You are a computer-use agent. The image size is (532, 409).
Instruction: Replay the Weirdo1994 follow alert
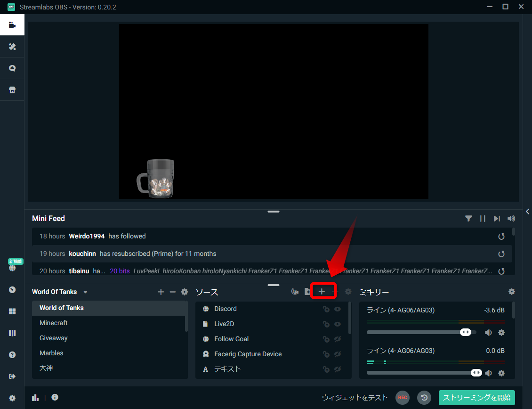[501, 237]
